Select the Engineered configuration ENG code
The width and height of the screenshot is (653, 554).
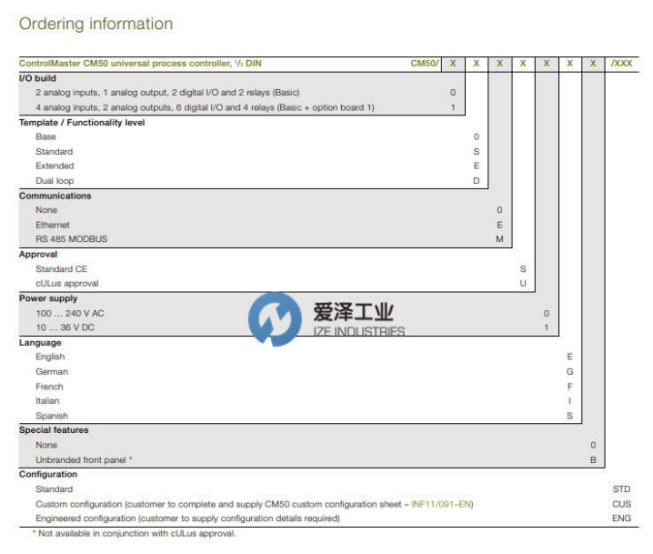point(621,519)
